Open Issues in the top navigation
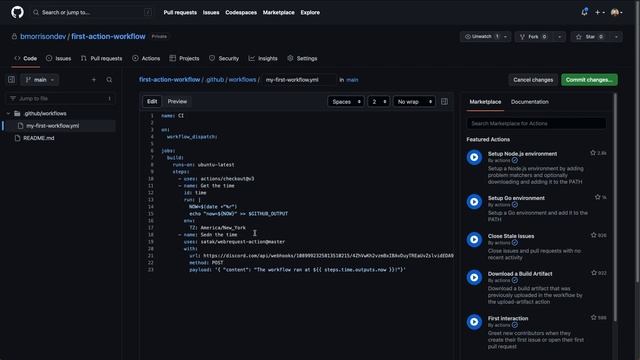The image size is (640, 360). coord(211,13)
